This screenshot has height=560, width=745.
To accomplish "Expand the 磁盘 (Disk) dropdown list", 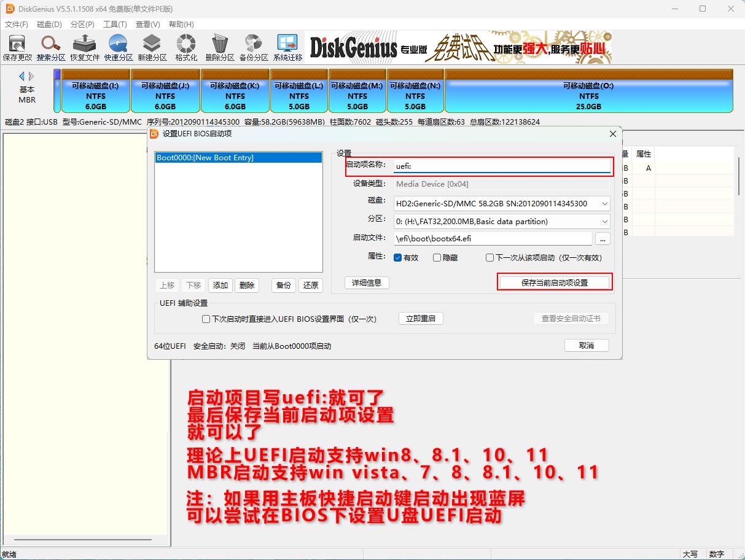I will 604,203.
